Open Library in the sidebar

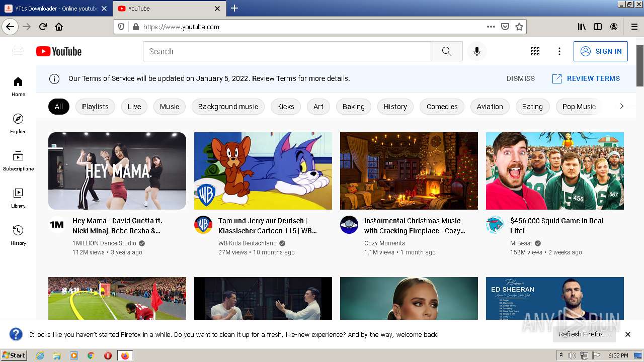click(18, 198)
